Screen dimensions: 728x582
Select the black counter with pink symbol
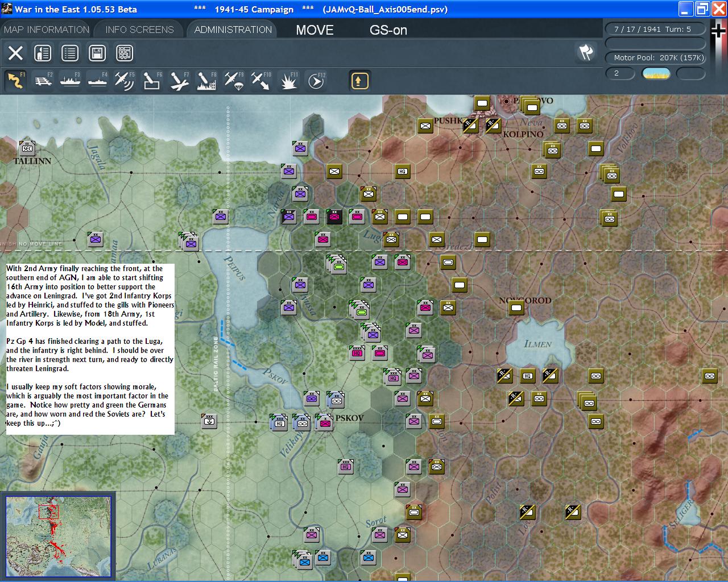click(334, 216)
